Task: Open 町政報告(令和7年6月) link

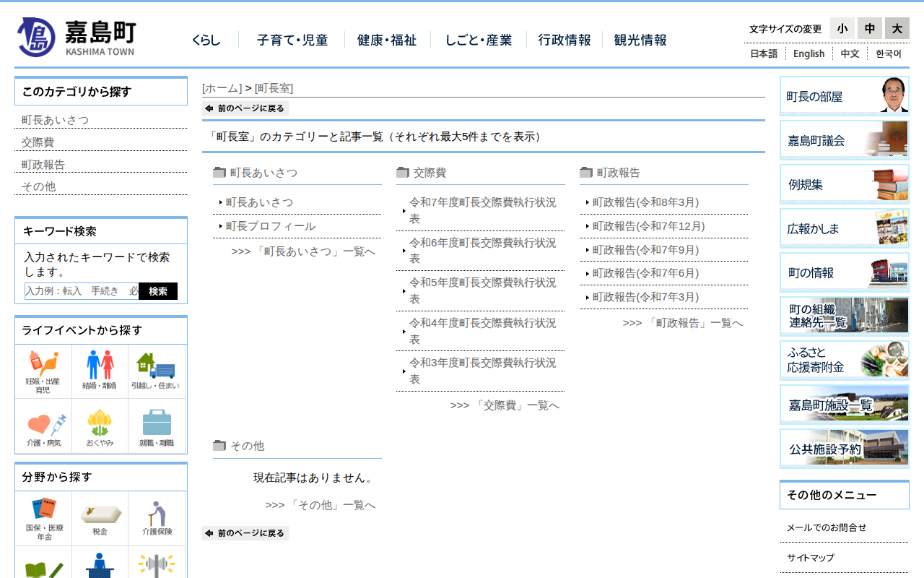Action: pyautogui.click(x=646, y=273)
